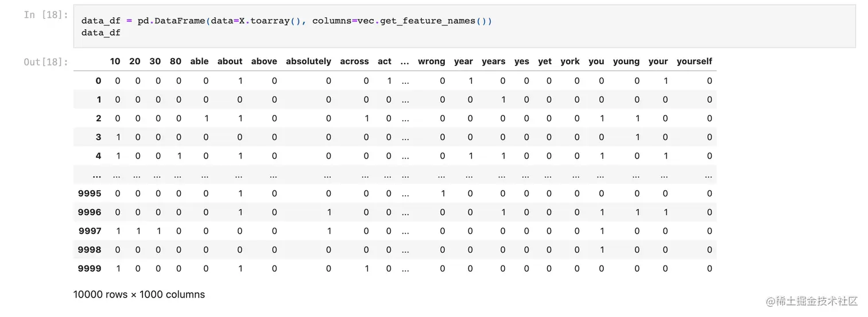Select the 'yourself' column header
Screen dimensions: 868x317
694,61
